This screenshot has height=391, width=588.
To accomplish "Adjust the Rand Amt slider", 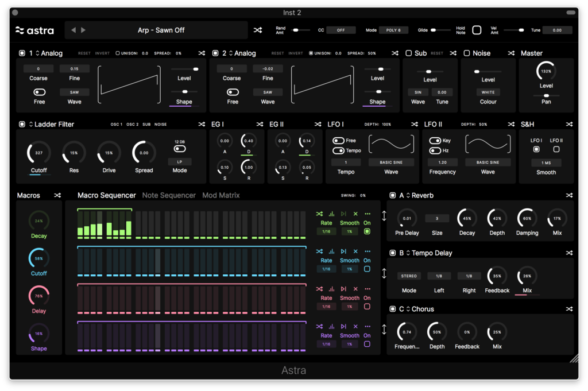I will (302, 30).
